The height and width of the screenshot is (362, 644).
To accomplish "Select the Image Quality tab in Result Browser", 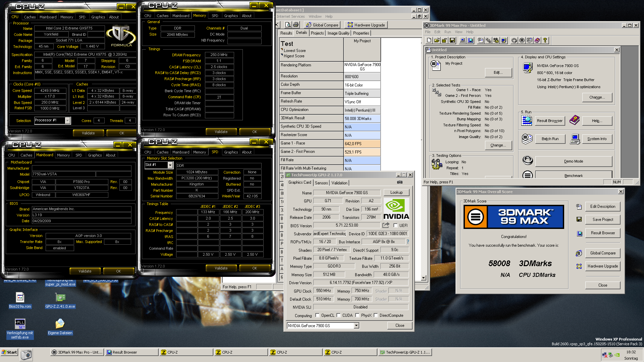I will click(x=338, y=33).
